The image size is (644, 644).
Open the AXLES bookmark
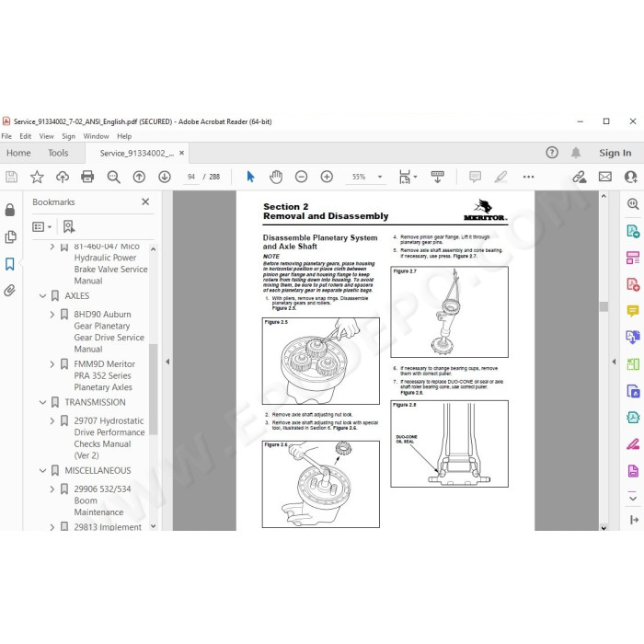[x=76, y=296]
